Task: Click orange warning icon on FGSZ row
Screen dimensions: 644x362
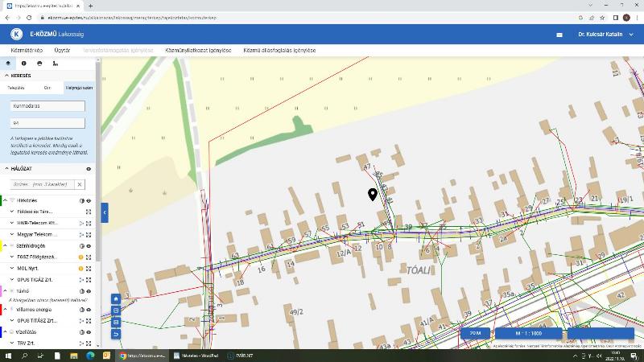Action: coord(81,257)
